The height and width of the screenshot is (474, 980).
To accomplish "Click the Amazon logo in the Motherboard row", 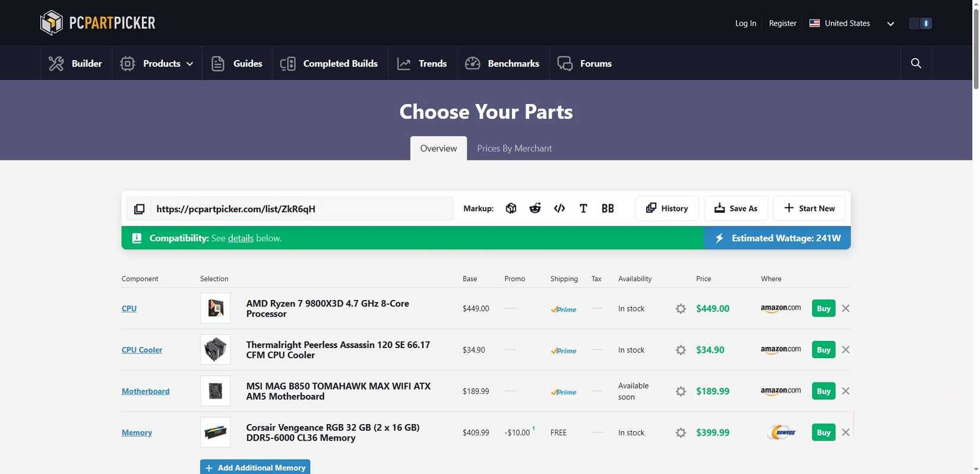I will pos(780,391).
